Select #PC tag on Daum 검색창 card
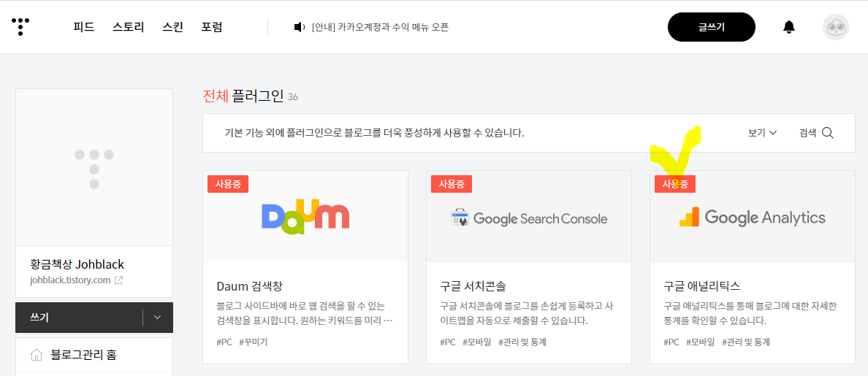The image size is (868, 376). tap(224, 342)
